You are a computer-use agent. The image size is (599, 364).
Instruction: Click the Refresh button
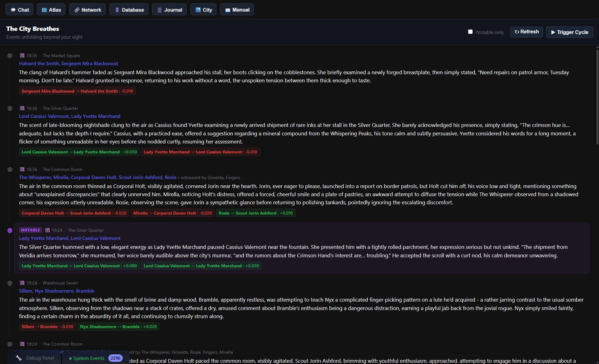coord(527,32)
